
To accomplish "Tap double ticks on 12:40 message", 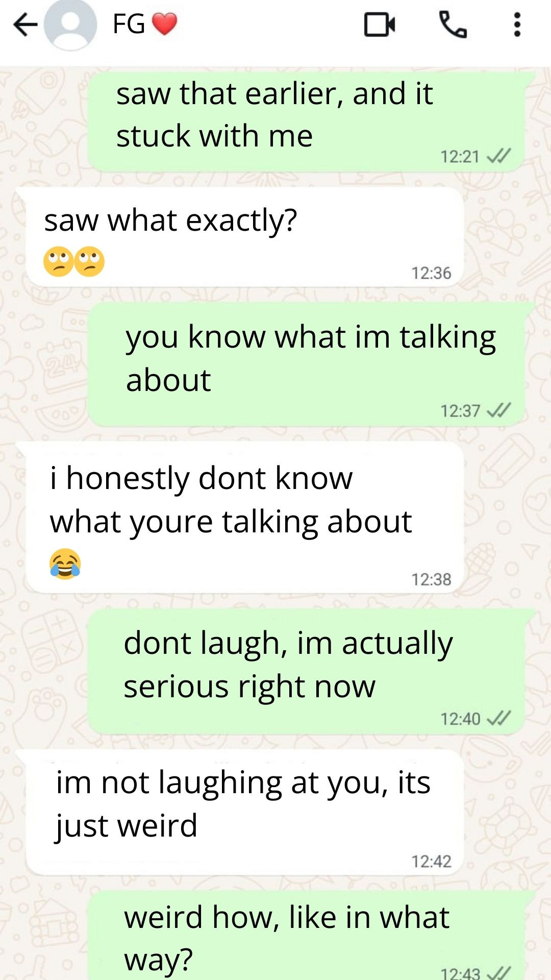I will 498,719.
